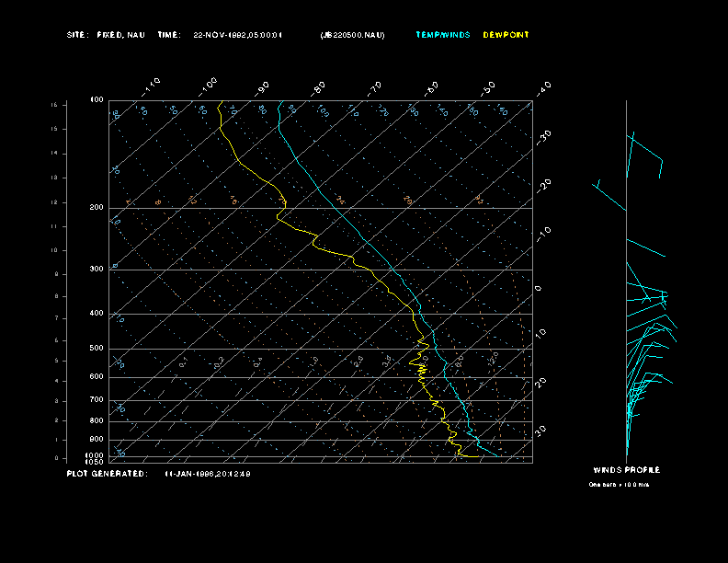Screen dimensions: 728x563
Task: Select the 300 pressure level label
Action: pyautogui.click(x=96, y=270)
